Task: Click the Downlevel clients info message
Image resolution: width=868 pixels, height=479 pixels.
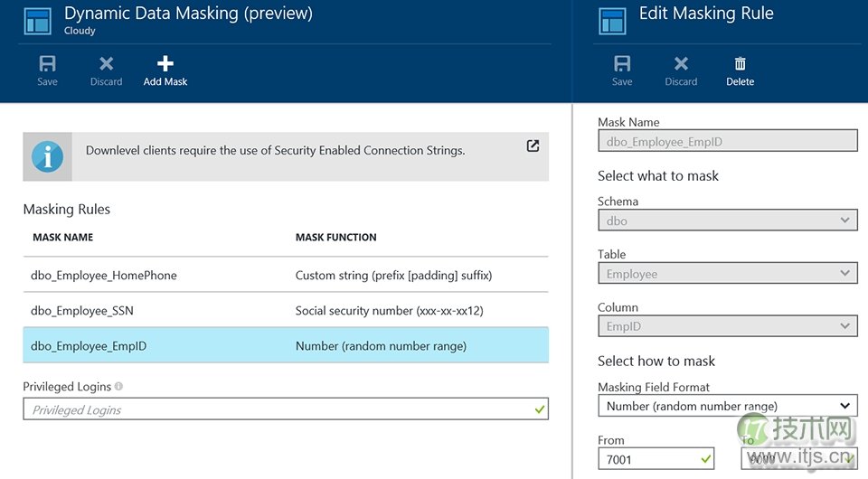Action: [x=275, y=150]
